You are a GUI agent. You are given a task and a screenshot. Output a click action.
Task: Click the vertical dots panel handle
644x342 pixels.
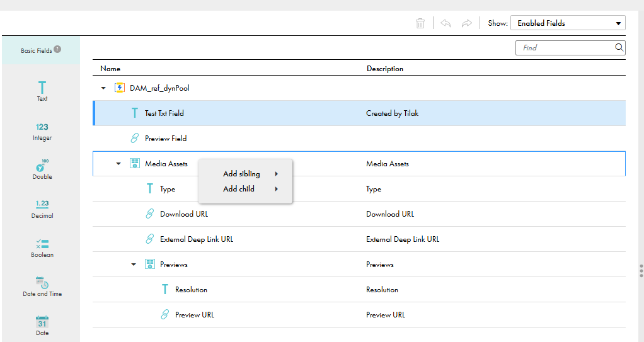point(641,271)
